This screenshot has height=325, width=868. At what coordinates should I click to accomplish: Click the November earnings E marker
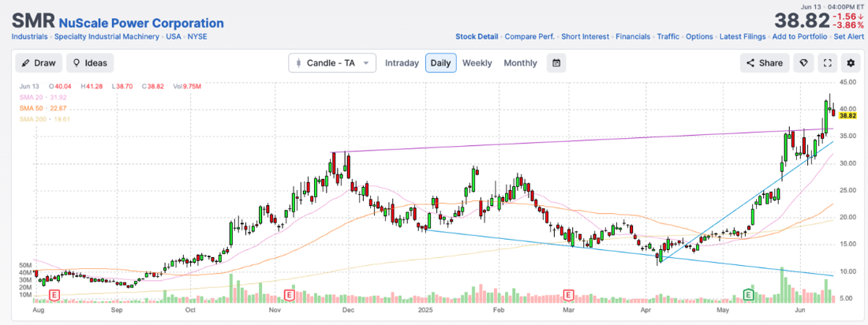click(288, 294)
